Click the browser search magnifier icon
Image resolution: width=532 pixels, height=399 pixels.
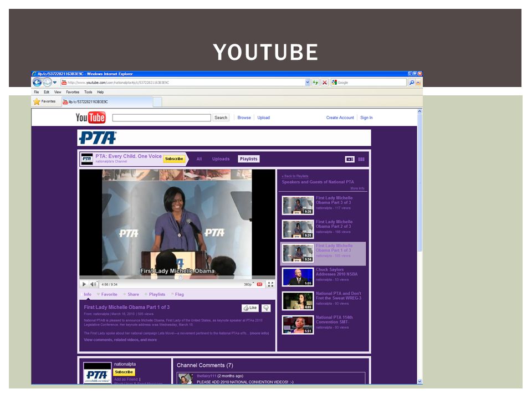tap(411, 83)
